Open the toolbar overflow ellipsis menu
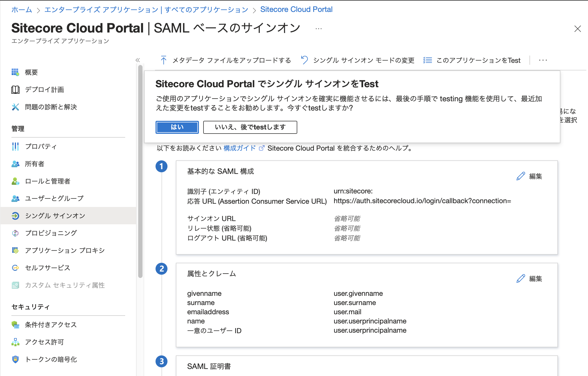Screen dimensions: 588x376 (543, 60)
